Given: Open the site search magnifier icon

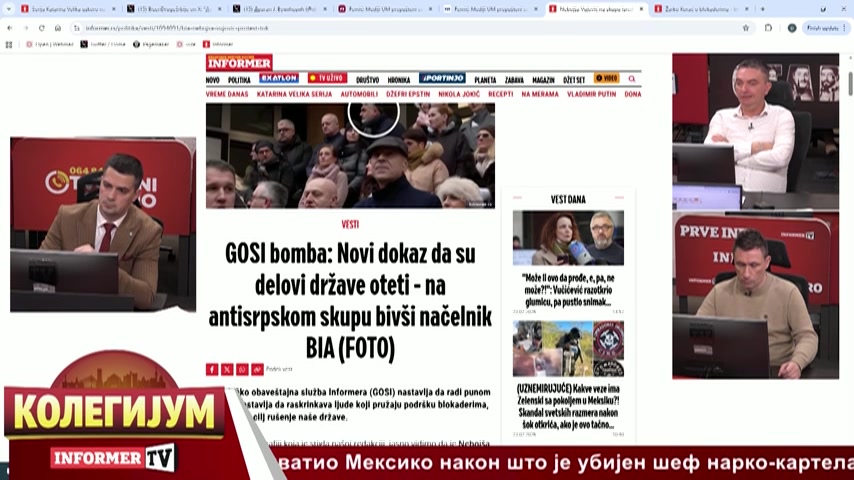Looking at the screenshot, I should [631, 78].
